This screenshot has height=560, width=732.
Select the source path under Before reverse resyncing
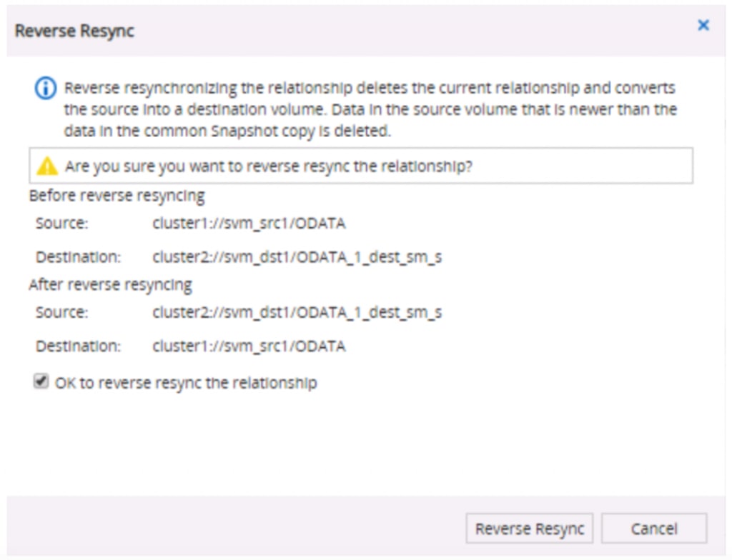249,224
